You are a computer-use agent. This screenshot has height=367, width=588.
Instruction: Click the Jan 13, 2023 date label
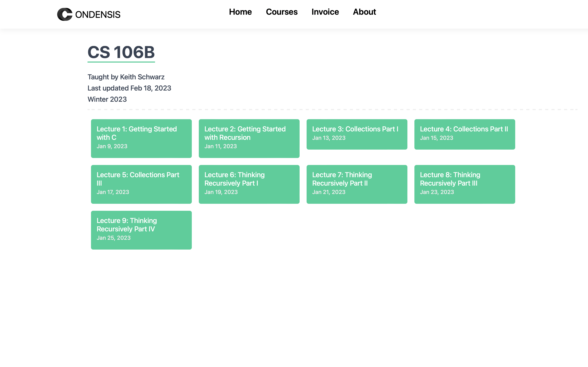point(328,138)
